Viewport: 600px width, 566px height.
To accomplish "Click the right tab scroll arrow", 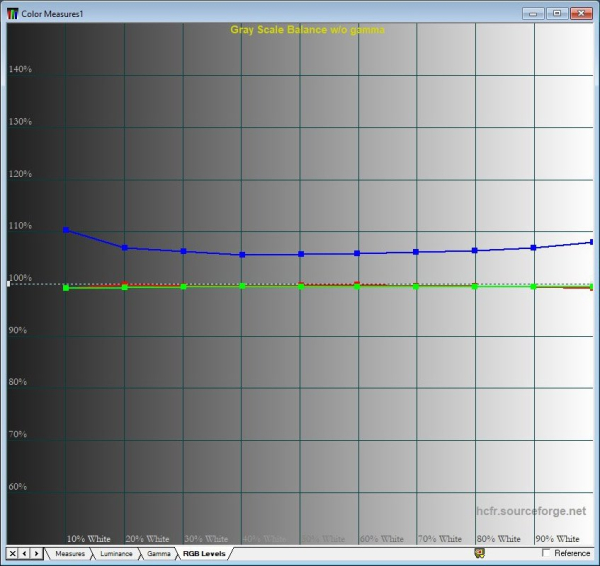I will click(36, 553).
